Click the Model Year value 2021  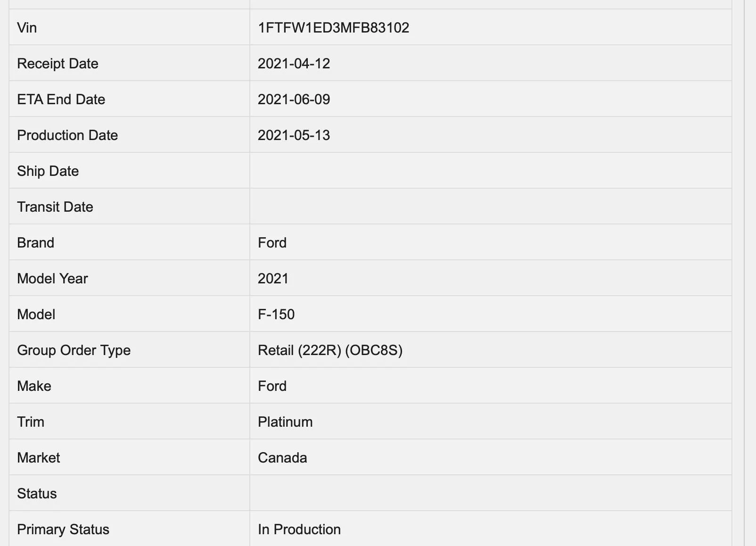(273, 279)
